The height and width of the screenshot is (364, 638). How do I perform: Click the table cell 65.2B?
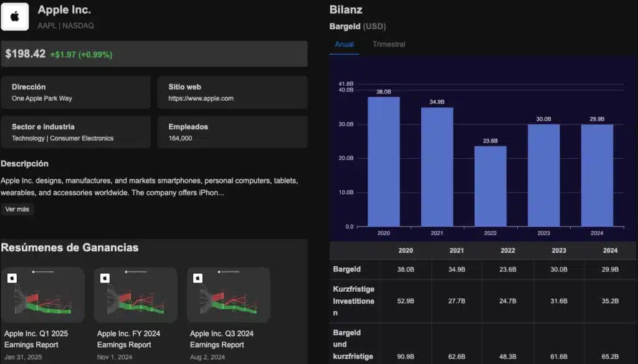click(610, 357)
